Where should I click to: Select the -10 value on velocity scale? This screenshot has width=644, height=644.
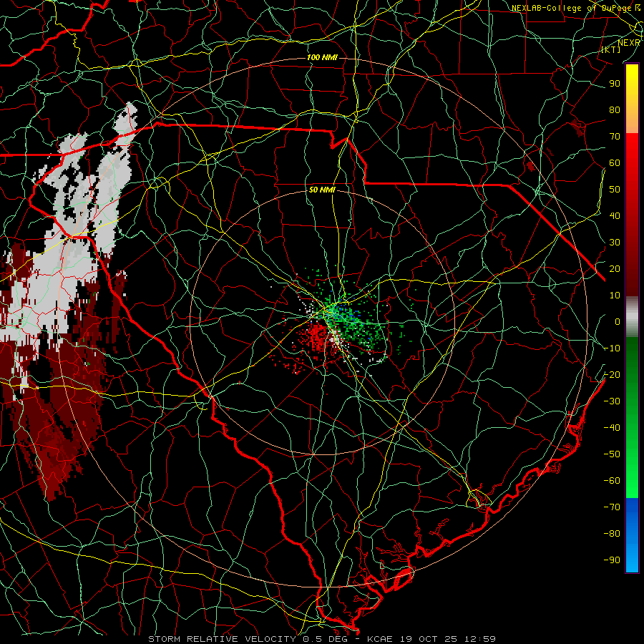click(x=612, y=348)
